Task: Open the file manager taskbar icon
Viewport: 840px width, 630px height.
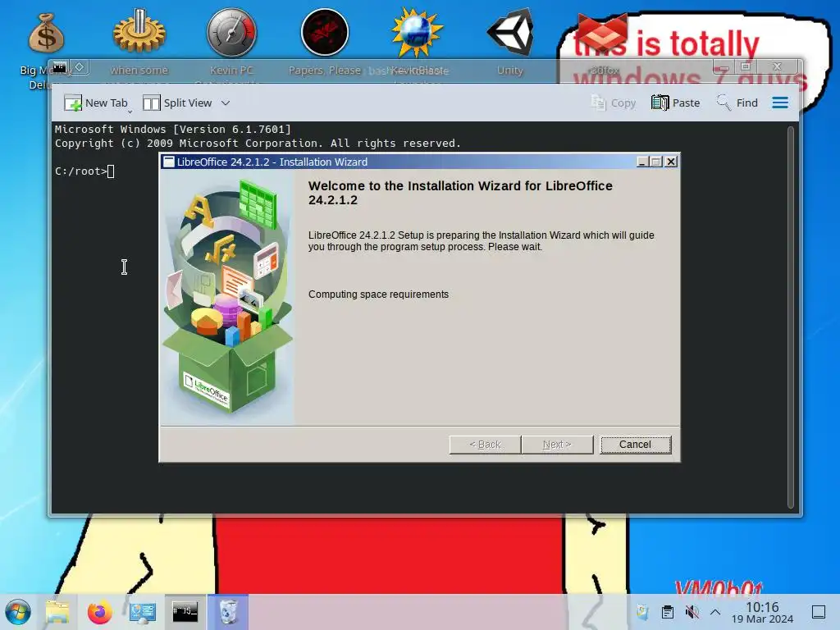Action: click(57, 612)
